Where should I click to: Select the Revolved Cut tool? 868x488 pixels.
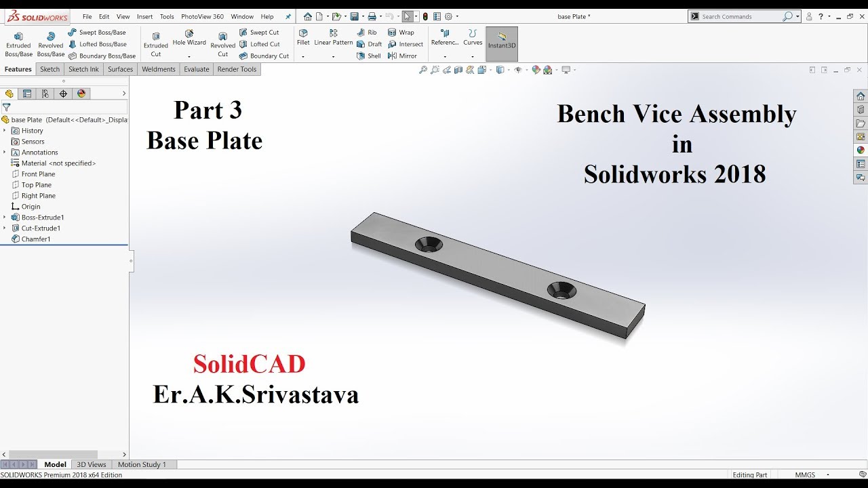click(x=222, y=44)
